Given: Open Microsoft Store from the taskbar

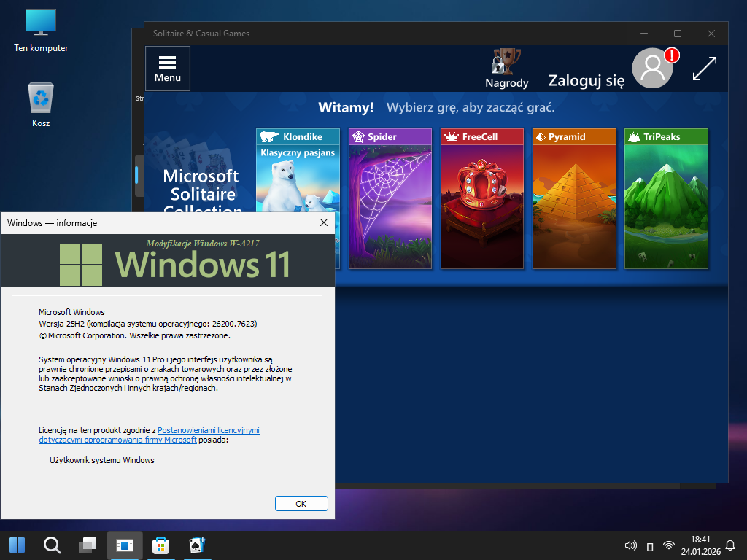Looking at the screenshot, I should click(x=160, y=545).
